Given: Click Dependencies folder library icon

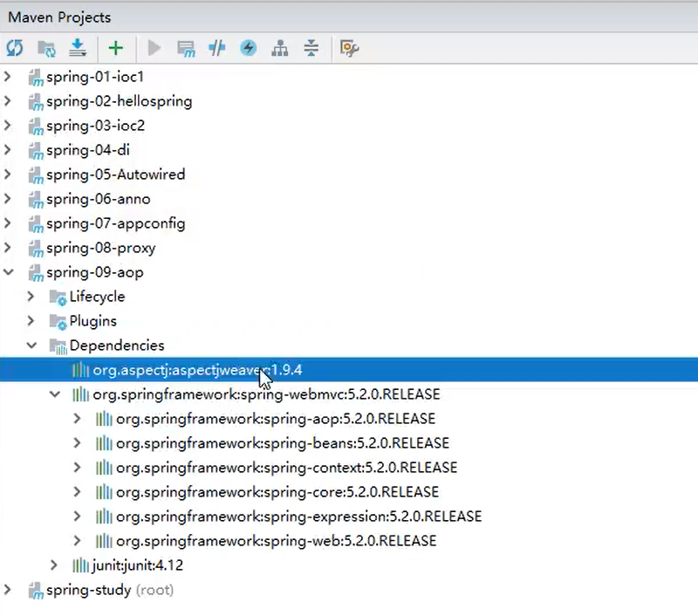Looking at the screenshot, I should pos(58,346).
